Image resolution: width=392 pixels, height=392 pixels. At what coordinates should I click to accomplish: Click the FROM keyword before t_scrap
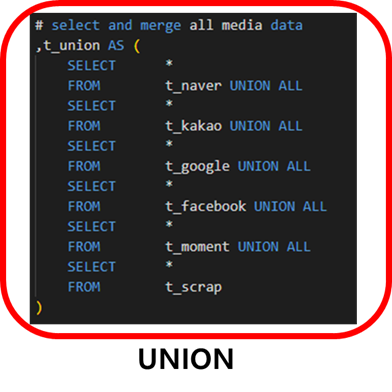coord(84,287)
